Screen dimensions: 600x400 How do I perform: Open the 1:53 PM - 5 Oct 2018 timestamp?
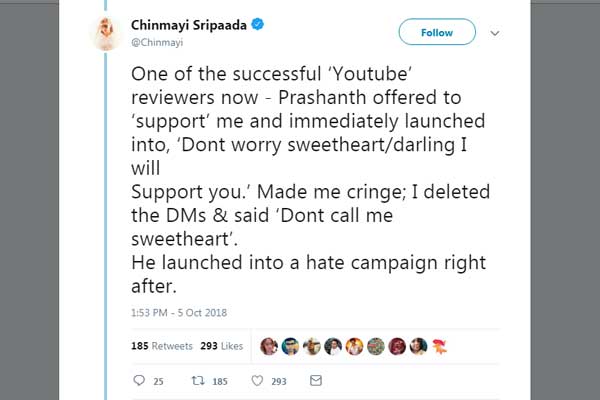(179, 313)
